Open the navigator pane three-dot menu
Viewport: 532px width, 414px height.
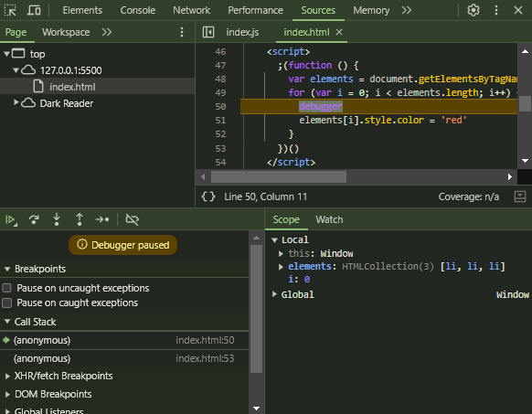(x=182, y=32)
